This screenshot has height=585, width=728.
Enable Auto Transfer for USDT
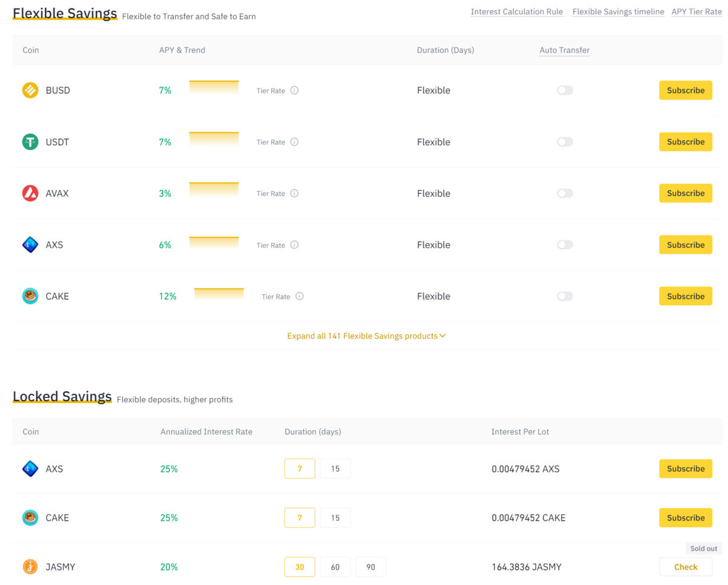(565, 142)
